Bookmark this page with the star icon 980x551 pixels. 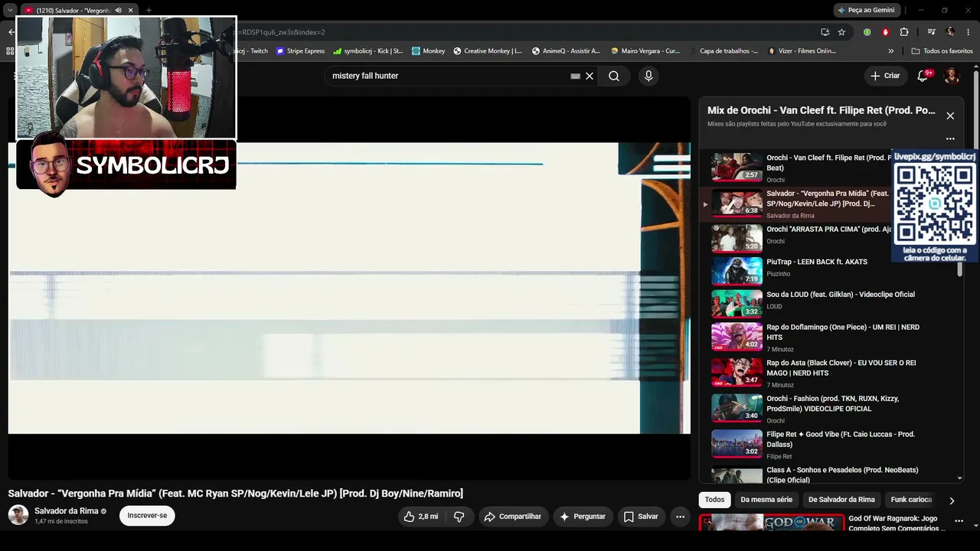pos(841,32)
